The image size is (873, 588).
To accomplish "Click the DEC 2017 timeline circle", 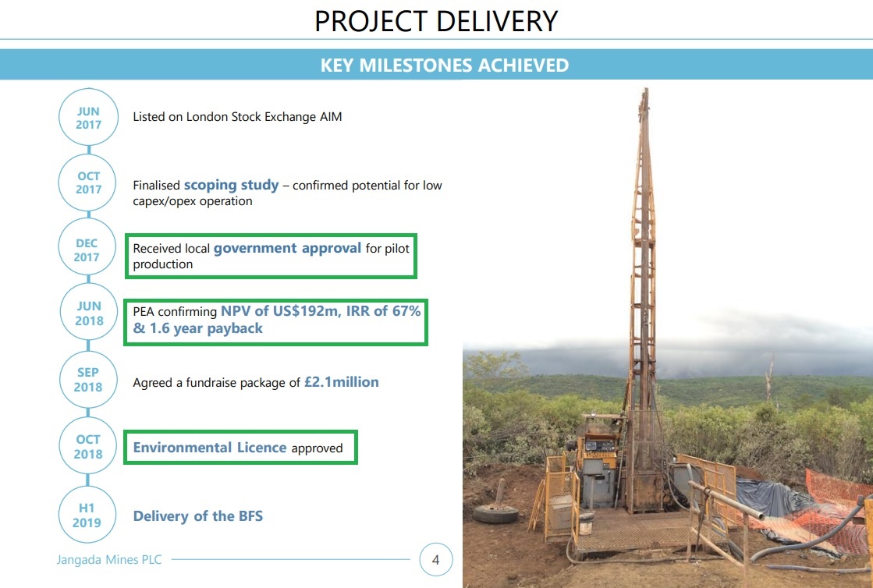I will (x=87, y=247).
